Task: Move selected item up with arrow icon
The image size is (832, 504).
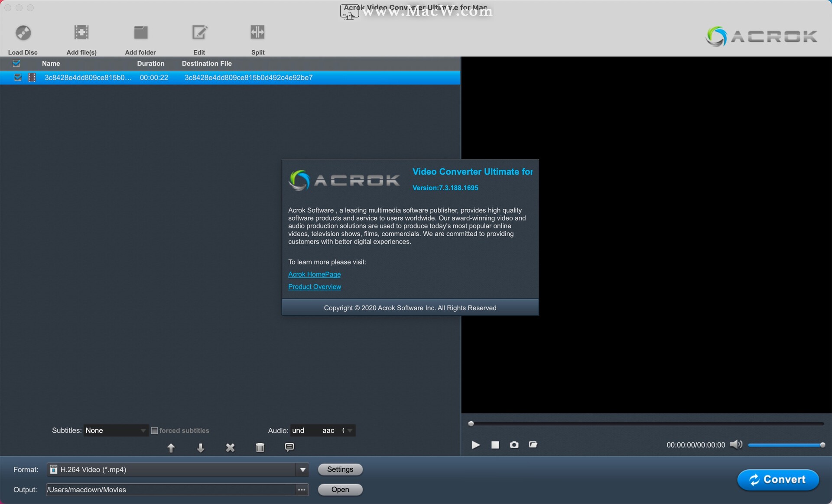Action: click(x=171, y=448)
